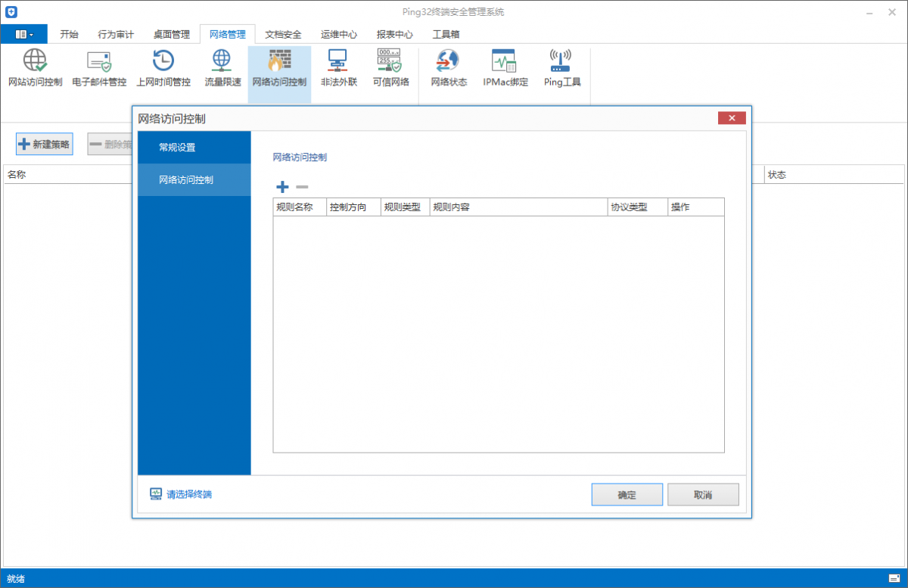Switch to 工具箱 ribbon tab

[446, 34]
